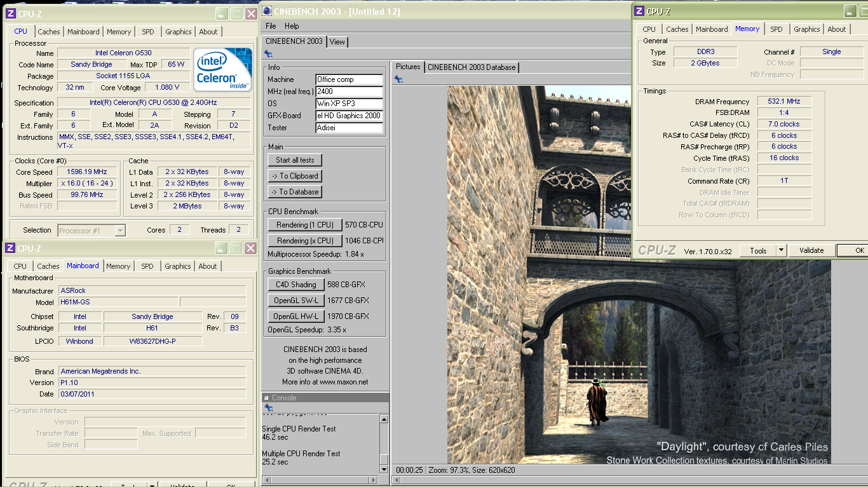Click the MHz (real freq.) field
The height and width of the screenshot is (488, 868).
point(349,91)
